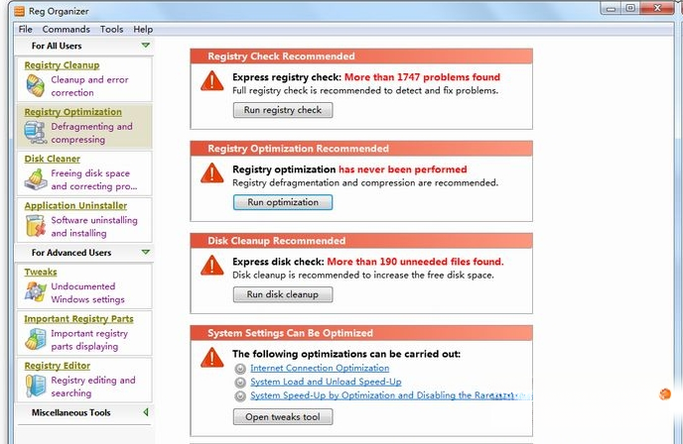This screenshot has height=444, width=683.
Task: Maximize the Reg Organizer window
Action: click(x=630, y=8)
